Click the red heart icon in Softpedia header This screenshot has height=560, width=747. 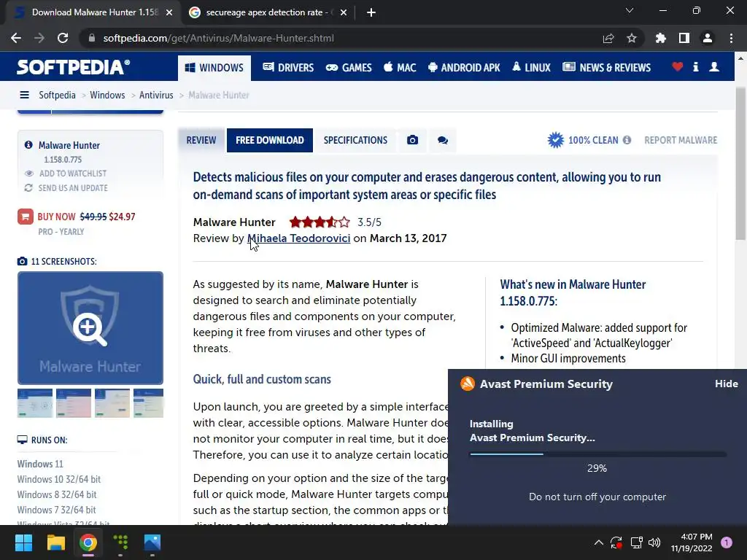tap(678, 67)
